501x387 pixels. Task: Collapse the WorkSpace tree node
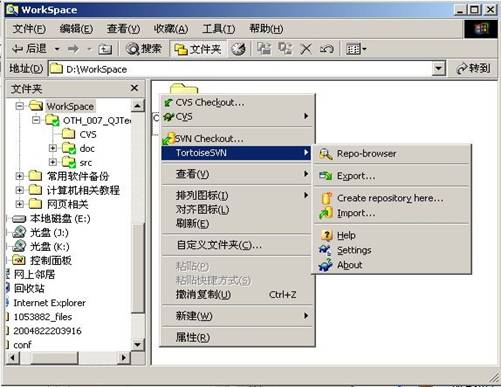tap(20, 106)
